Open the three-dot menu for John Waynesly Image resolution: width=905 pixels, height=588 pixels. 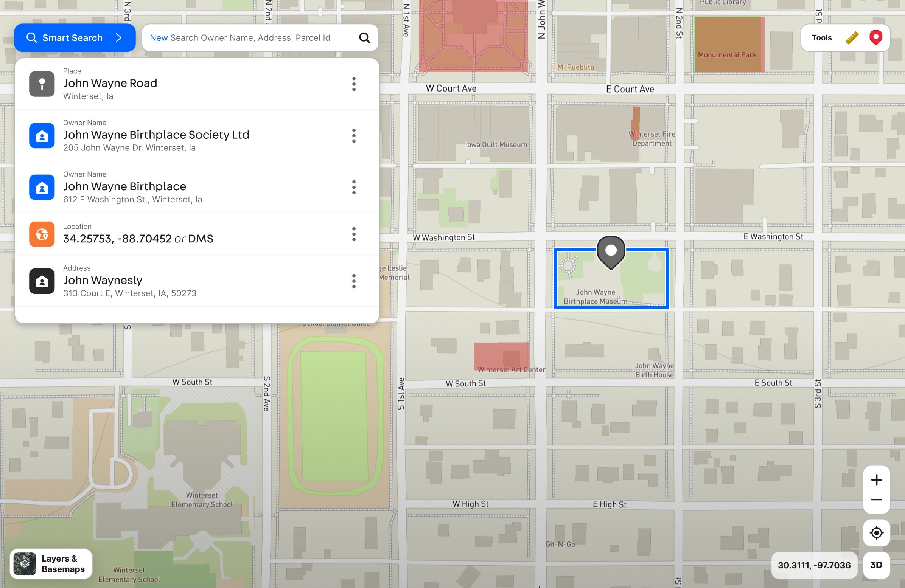[354, 281]
